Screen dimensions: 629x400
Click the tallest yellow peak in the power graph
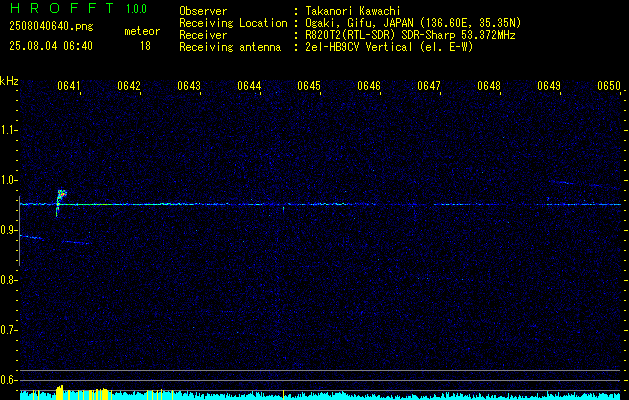(x=60, y=392)
